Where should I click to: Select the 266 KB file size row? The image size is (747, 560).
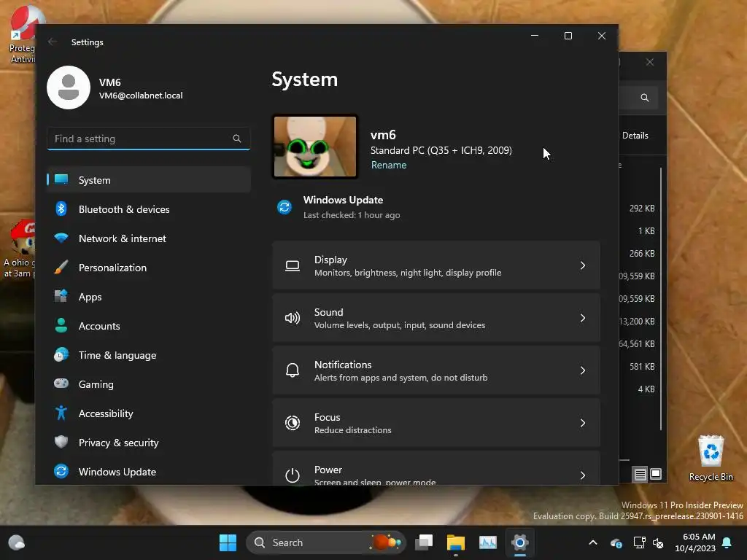(x=642, y=254)
